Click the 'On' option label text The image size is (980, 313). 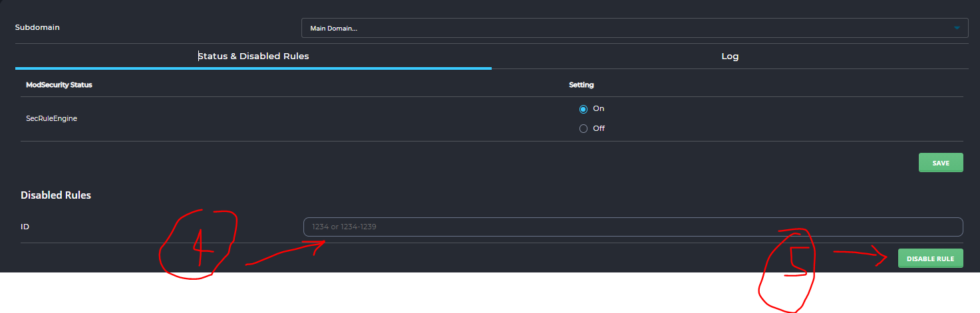click(x=599, y=108)
